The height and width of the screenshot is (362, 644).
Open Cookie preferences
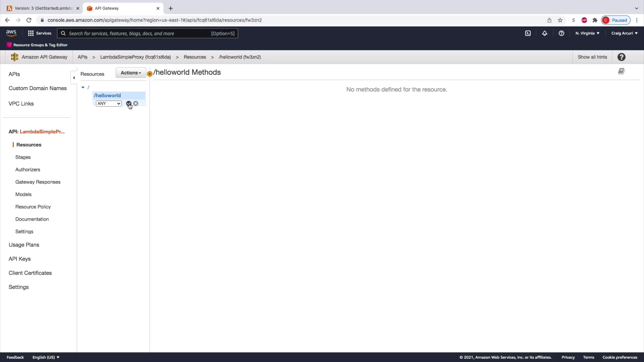click(x=620, y=357)
